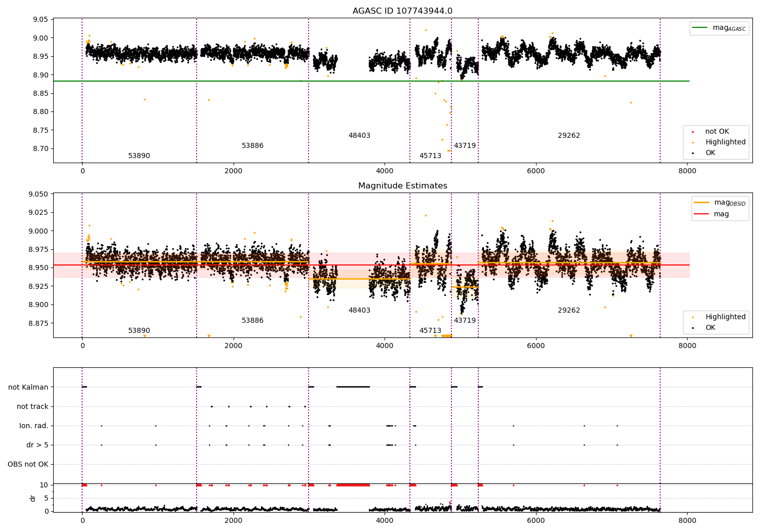Click the title 'AGASC ID 107743944.0'

click(x=402, y=11)
